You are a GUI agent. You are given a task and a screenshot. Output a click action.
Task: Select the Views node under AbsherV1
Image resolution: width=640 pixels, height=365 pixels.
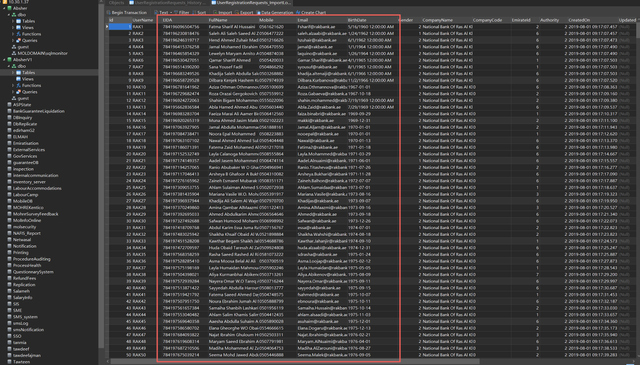28,79
